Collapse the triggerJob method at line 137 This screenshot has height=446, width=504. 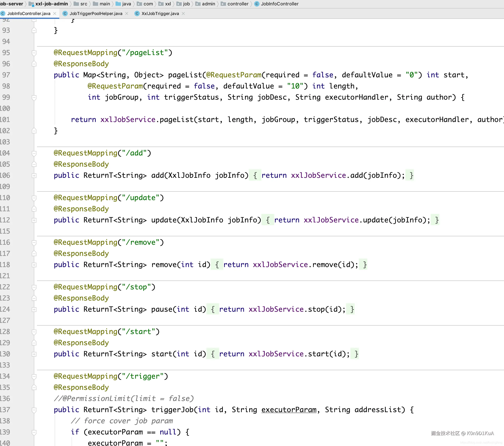[34, 410]
